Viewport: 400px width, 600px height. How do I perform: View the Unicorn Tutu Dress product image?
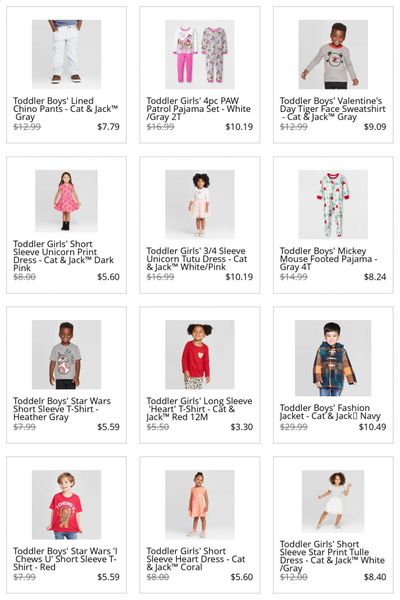pyautogui.click(x=199, y=204)
